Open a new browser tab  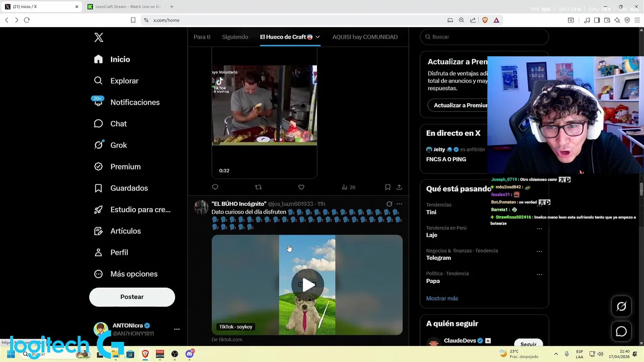tap(172, 7)
